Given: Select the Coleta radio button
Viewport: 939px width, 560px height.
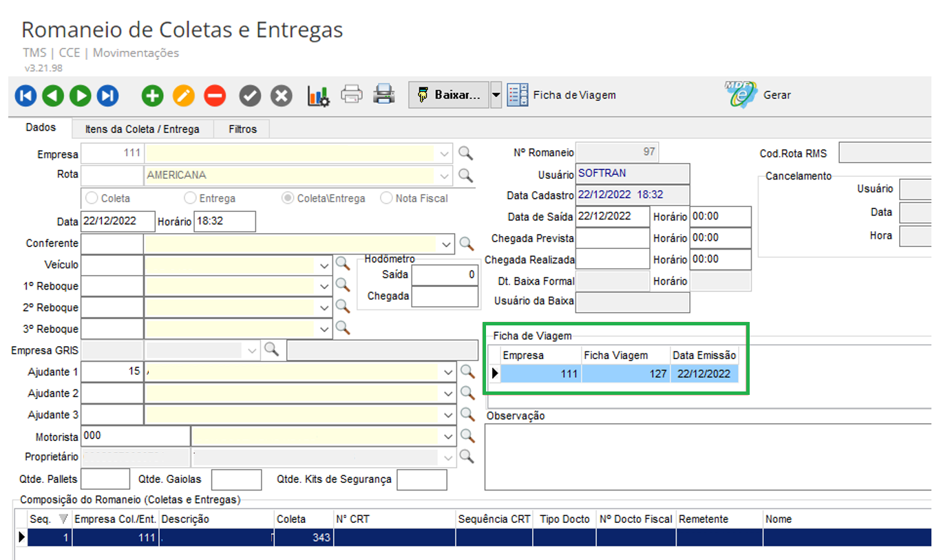Looking at the screenshot, I should point(92,198).
